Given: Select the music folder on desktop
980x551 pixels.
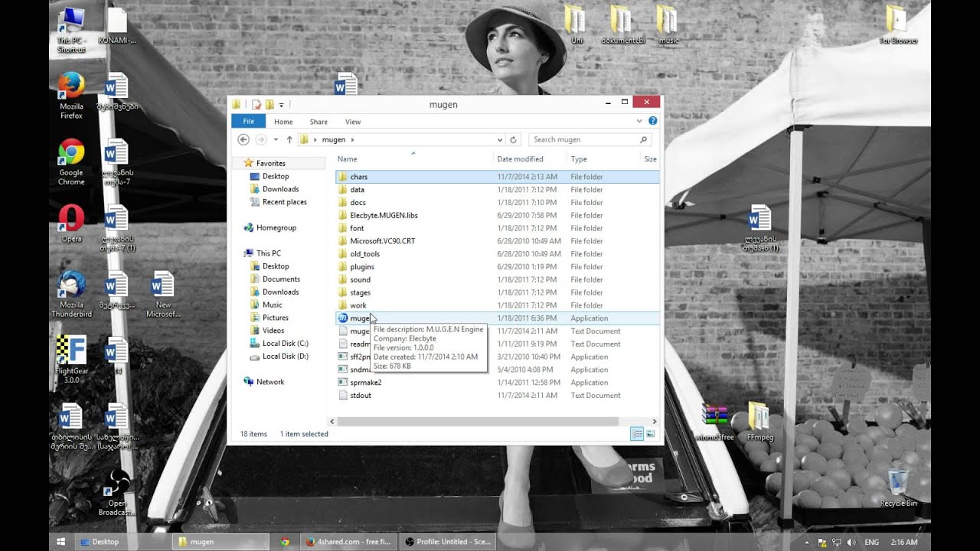Looking at the screenshot, I should [x=668, y=24].
